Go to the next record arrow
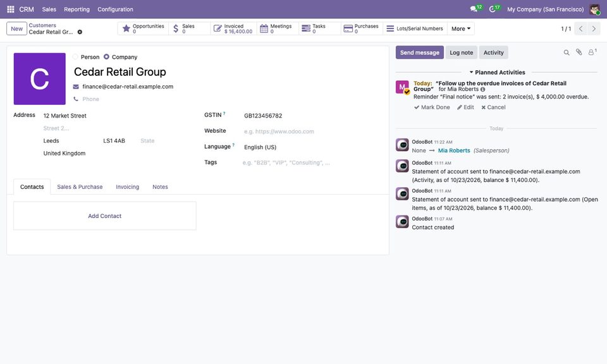This screenshot has width=607, height=364. point(594,28)
